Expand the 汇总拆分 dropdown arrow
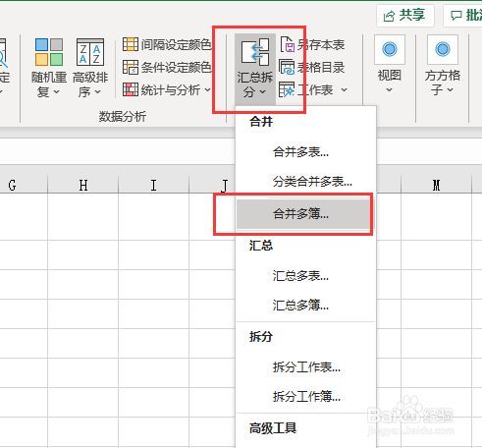Screen dimensions: 482x448 [263, 92]
